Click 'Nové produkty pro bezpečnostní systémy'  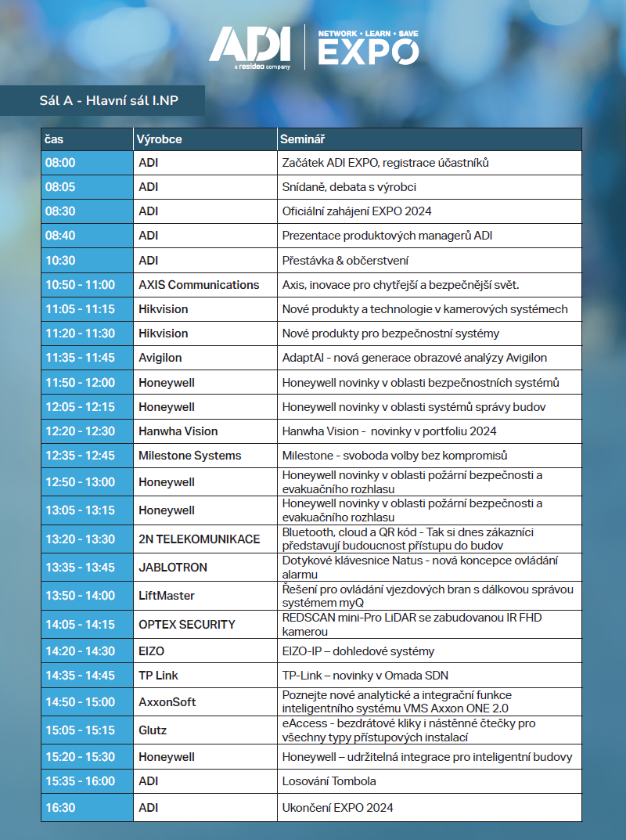pos(390,333)
